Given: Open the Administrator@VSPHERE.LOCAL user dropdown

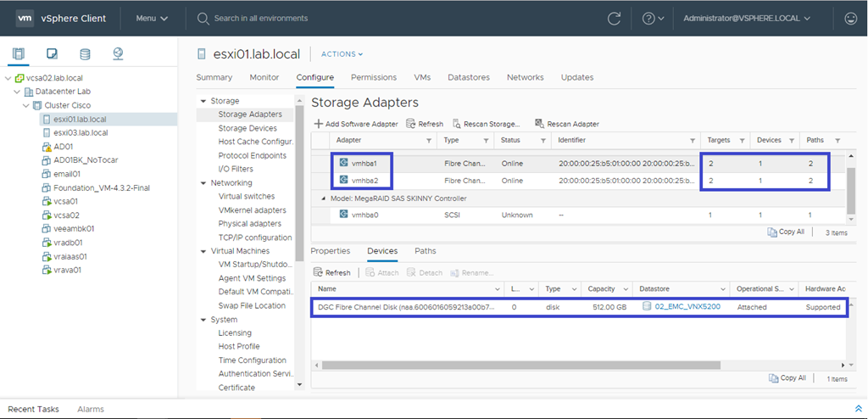Looking at the screenshot, I should tap(747, 18).
